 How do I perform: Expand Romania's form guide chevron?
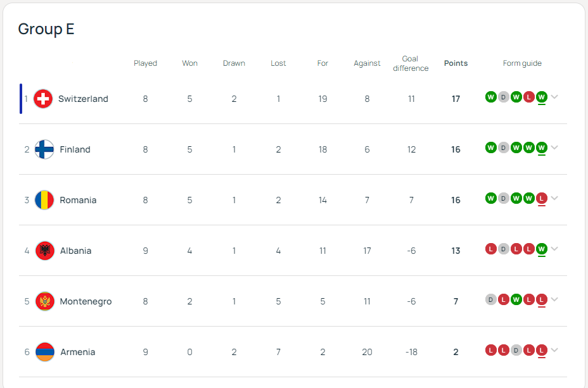pos(554,198)
